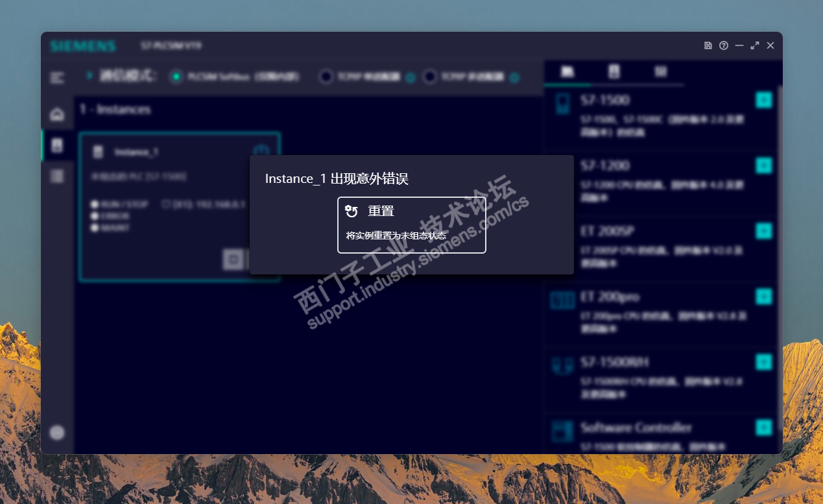Open the settings gear at the sidebar bottom
Image resolution: width=823 pixels, height=504 pixels.
[x=57, y=433]
